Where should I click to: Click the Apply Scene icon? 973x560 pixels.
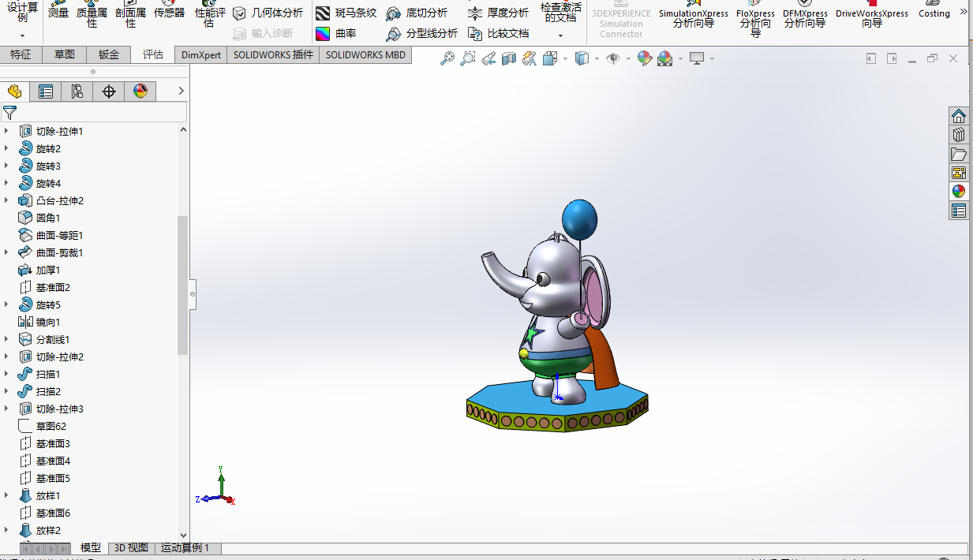tap(665, 58)
